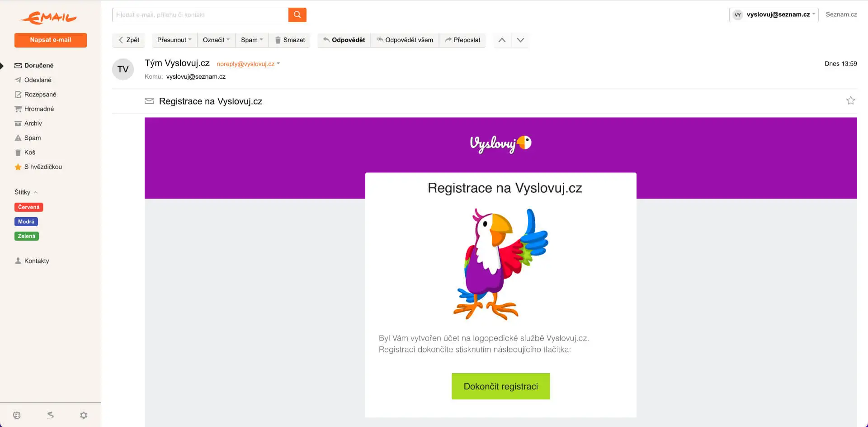Click the green Dokončit registraci button

[500, 386]
